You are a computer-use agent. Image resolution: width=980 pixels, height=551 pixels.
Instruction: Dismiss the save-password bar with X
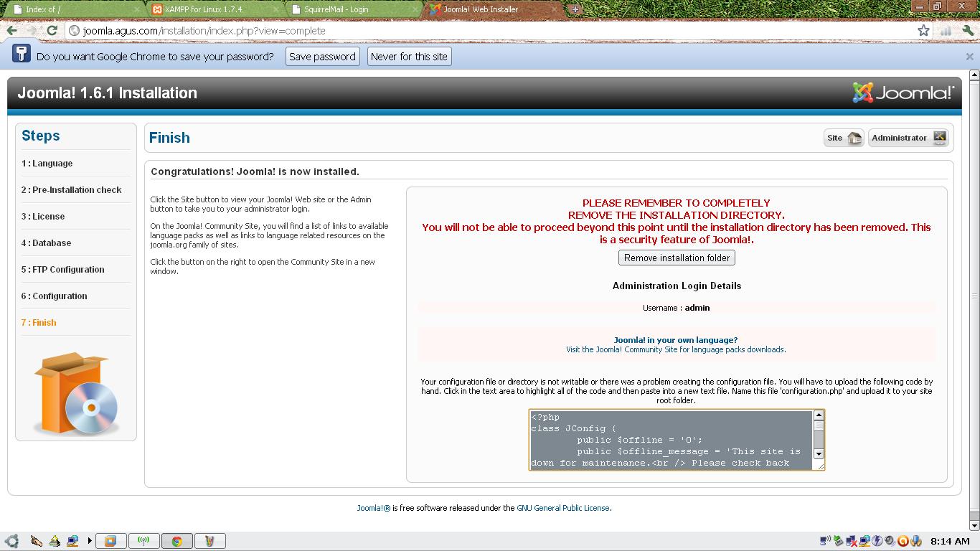click(969, 56)
